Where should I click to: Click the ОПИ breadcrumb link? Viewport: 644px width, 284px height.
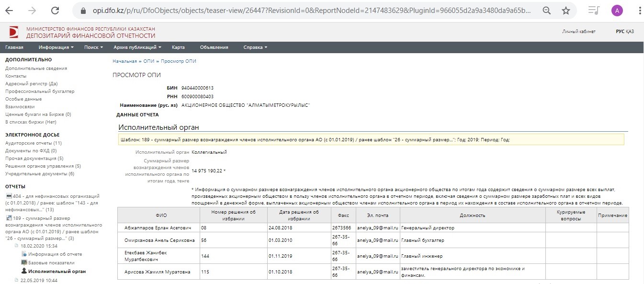point(149,61)
